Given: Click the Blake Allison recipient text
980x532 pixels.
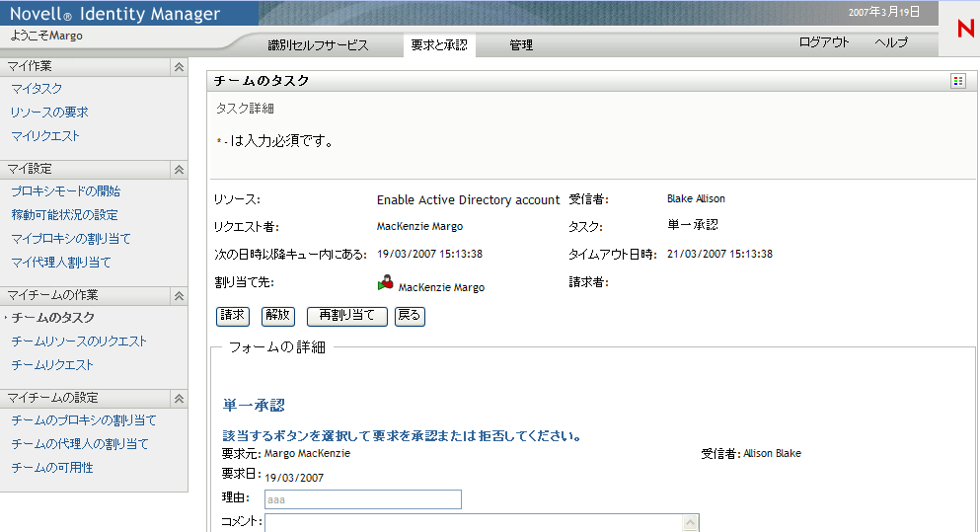Looking at the screenshot, I should (x=696, y=198).
